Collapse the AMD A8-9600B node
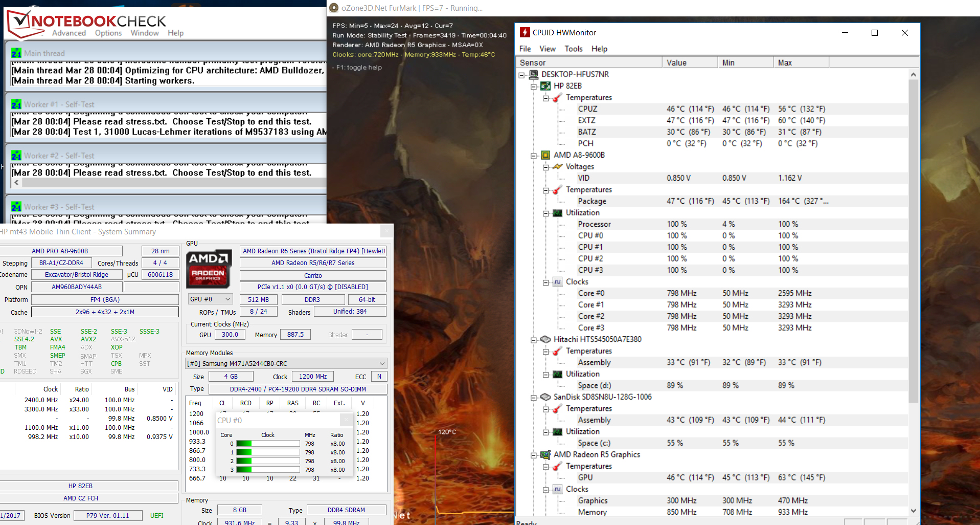Viewport: 980px width, 525px height. tap(534, 156)
